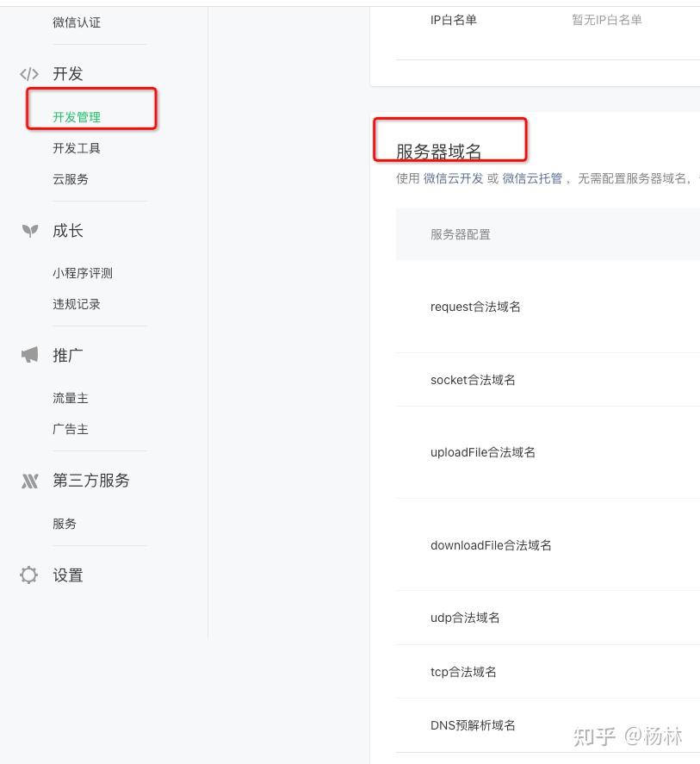The width and height of the screenshot is (700, 764).
Task: Click the 设置 gear icon
Action: click(x=29, y=575)
